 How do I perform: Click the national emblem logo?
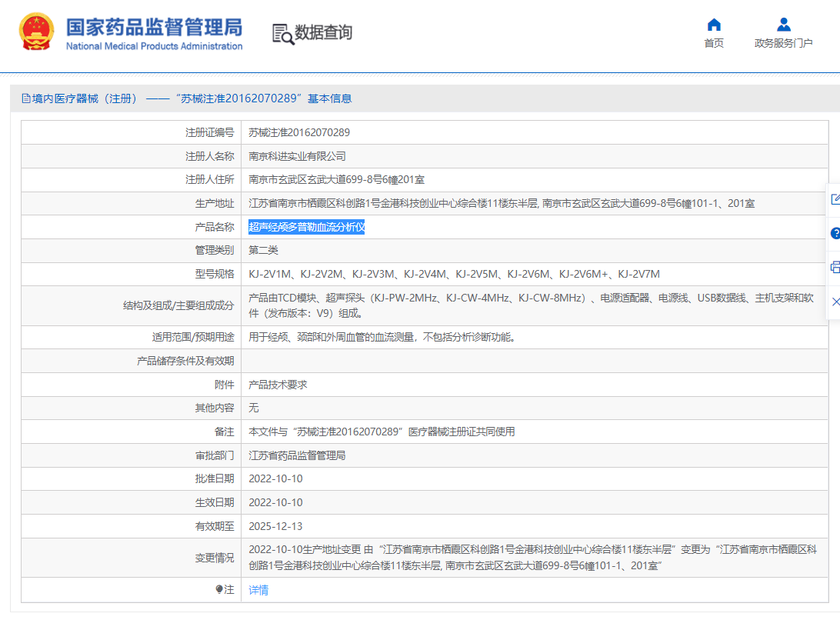36,32
